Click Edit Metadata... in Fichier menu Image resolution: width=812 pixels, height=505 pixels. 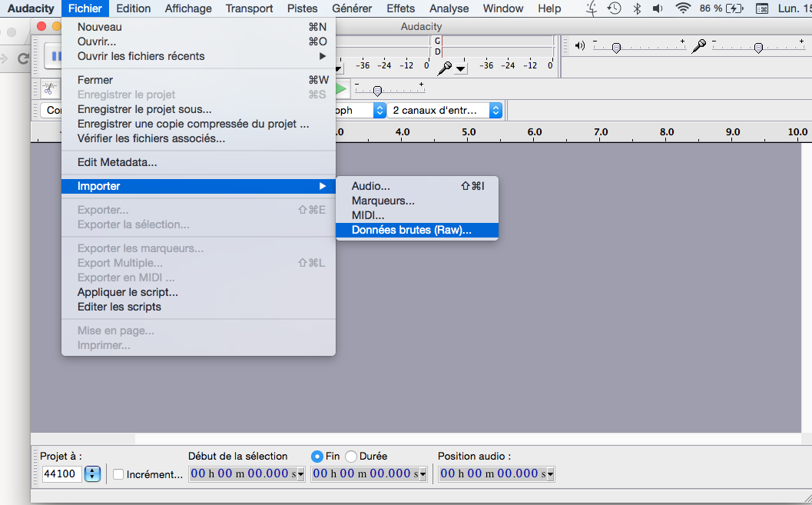point(117,162)
